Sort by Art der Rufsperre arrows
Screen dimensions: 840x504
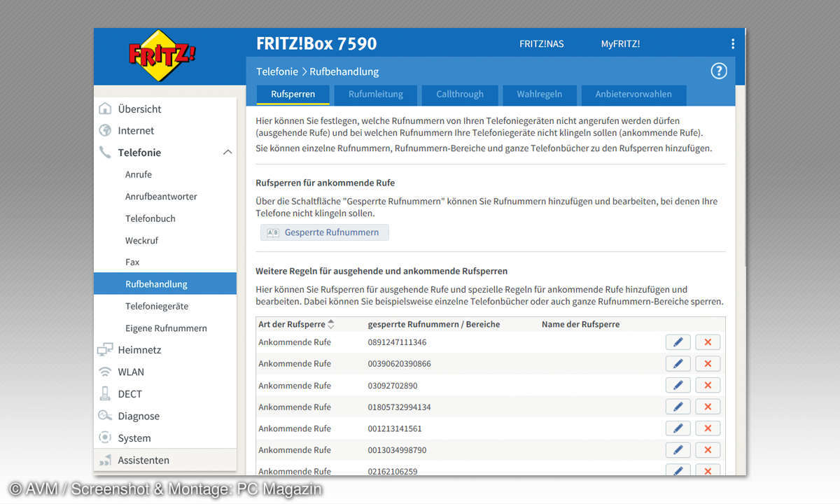[331, 324]
